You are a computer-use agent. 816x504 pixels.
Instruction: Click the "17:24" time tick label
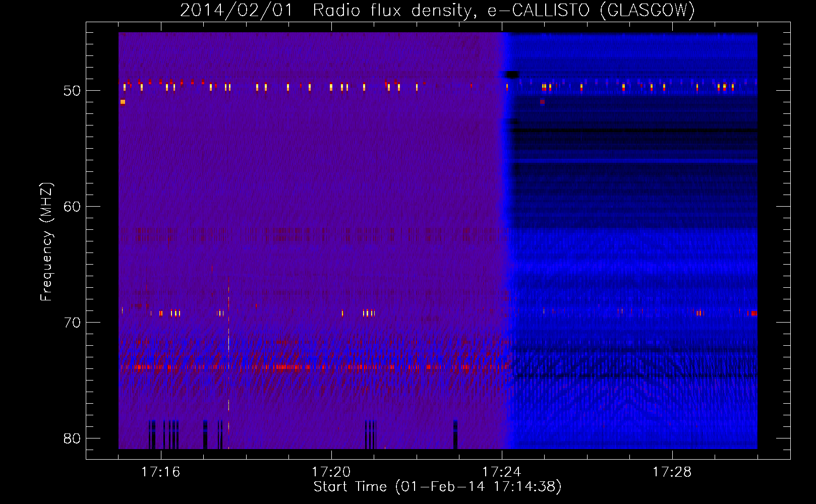coord(501,472)
